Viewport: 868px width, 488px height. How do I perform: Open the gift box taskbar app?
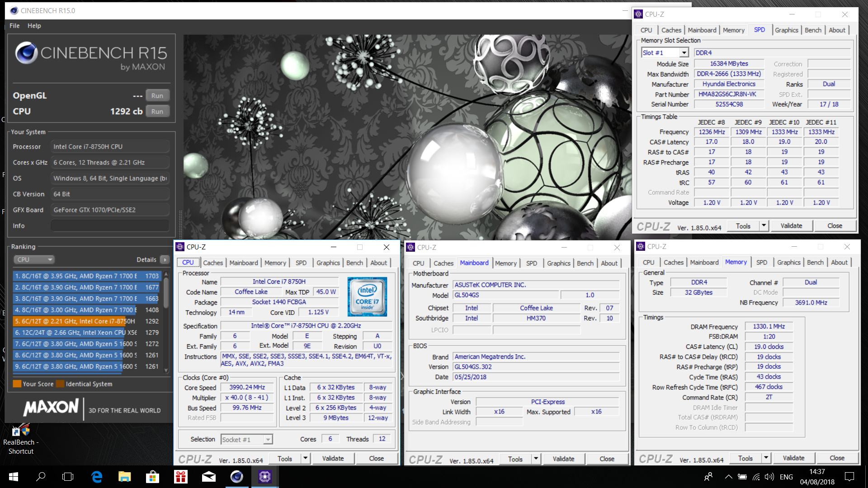click(180, 477)
